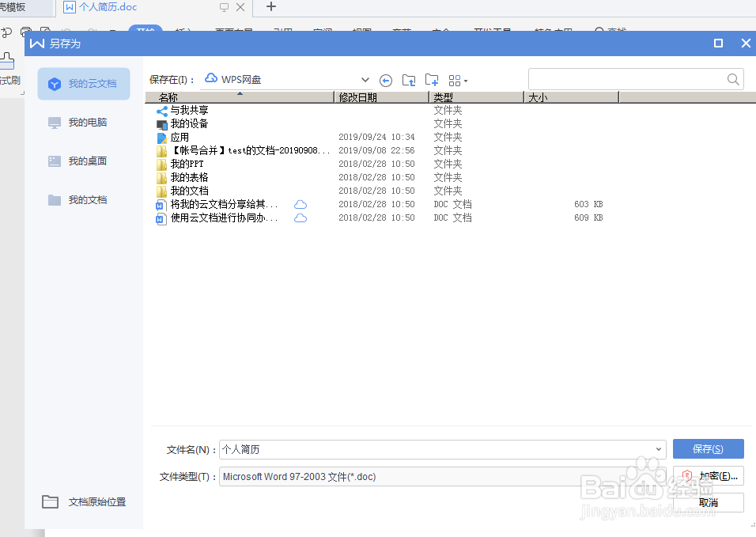The width and height of the screenshot is (756, 537).
Task: Click the 与我共享 shared folder icon
Action: (161, 110)
